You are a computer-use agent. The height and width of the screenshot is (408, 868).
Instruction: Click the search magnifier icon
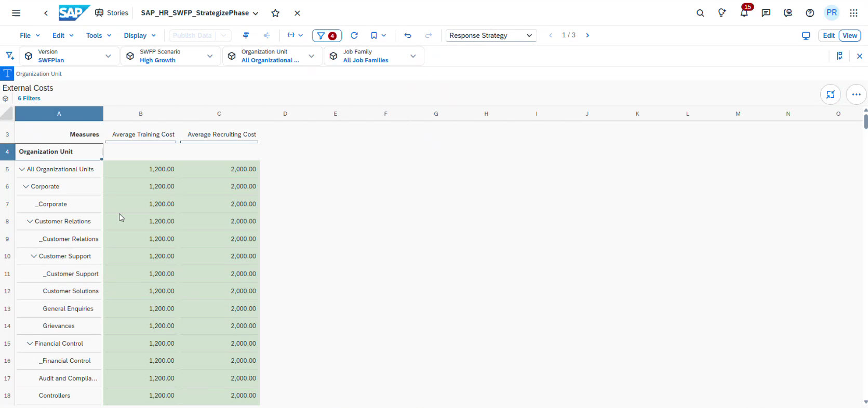coord(700,13)
